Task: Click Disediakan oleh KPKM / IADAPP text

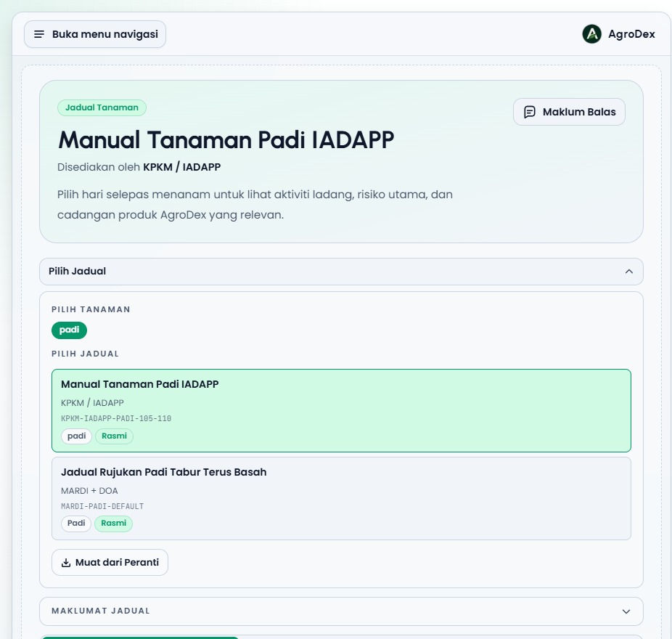Action: tap(139, 167)
